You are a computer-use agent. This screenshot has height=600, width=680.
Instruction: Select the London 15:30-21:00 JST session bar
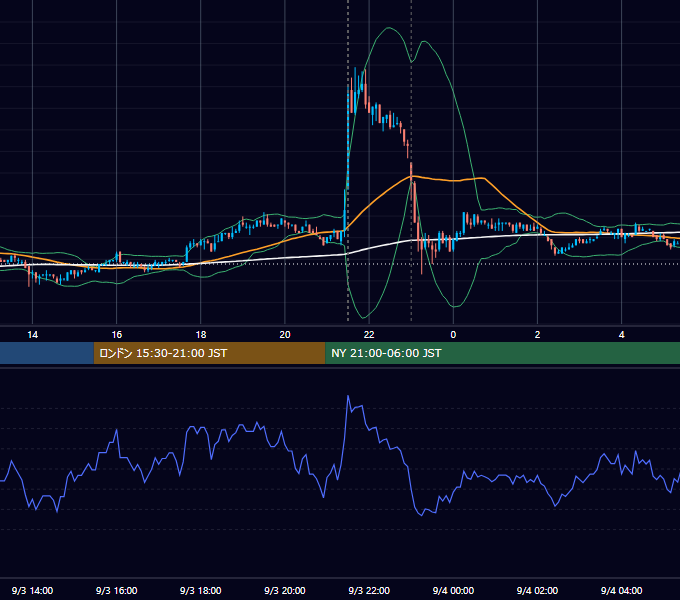(x=209, y=353)
